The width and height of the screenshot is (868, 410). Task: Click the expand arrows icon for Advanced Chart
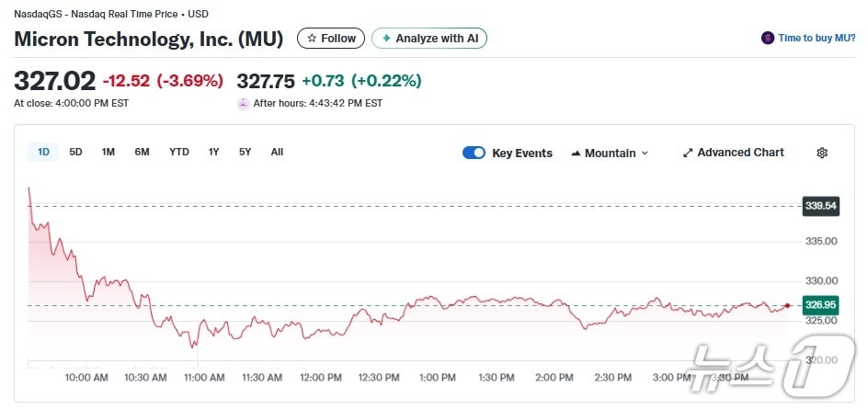687,153
